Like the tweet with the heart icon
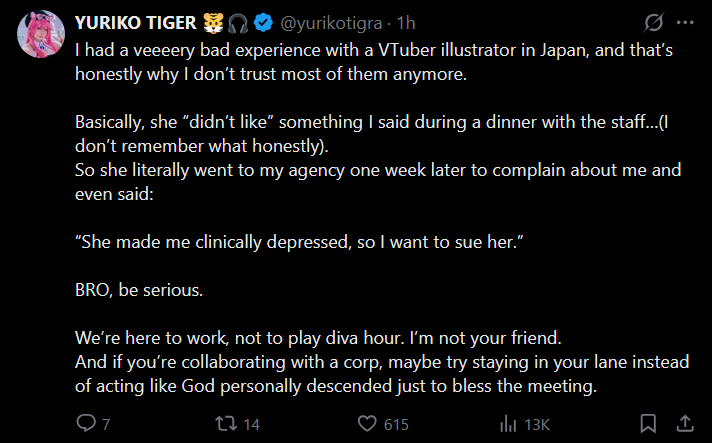The image size is (712, 443). 368,423
